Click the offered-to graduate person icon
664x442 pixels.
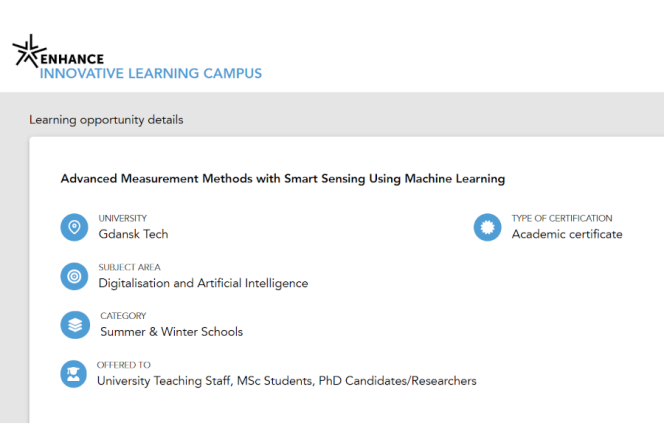[74, 374]
